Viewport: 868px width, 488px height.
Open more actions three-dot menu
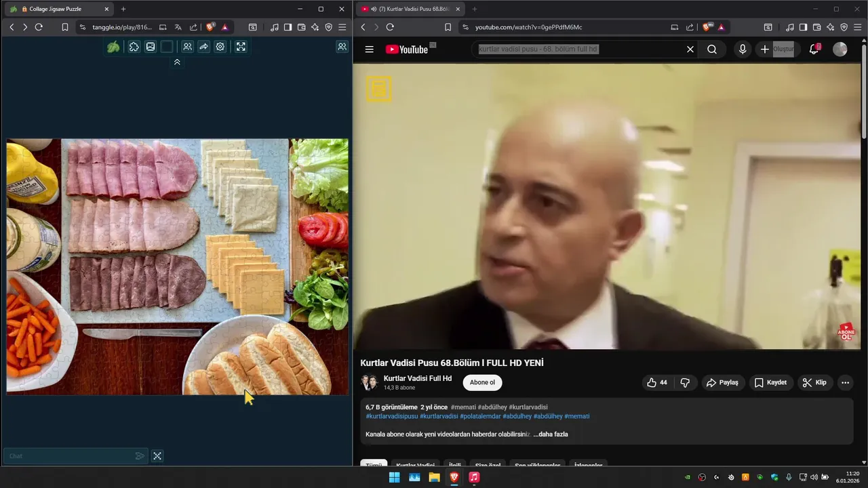click(x=845, y=382)
